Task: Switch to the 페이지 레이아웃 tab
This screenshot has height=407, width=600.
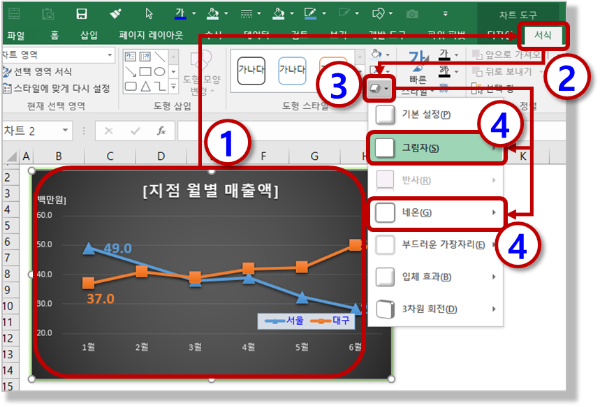Action: click(x=151, y=36)
